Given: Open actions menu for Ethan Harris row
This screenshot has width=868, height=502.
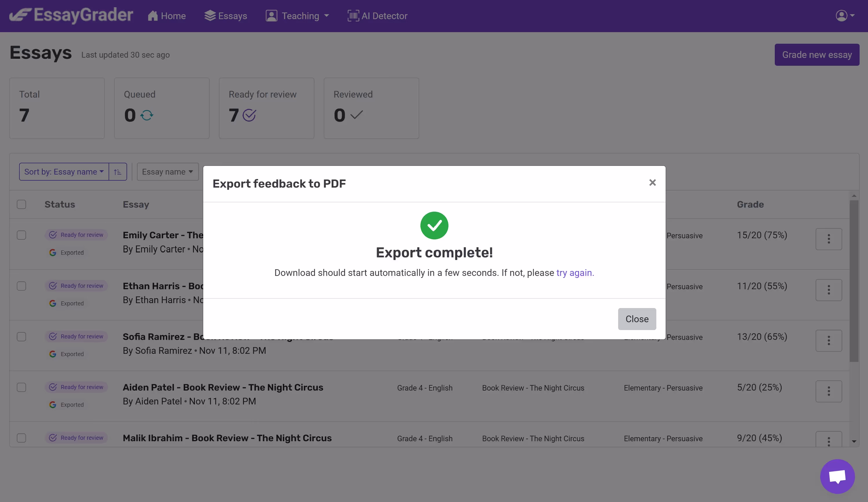Looking at the screenshot, I should point(829,290).
